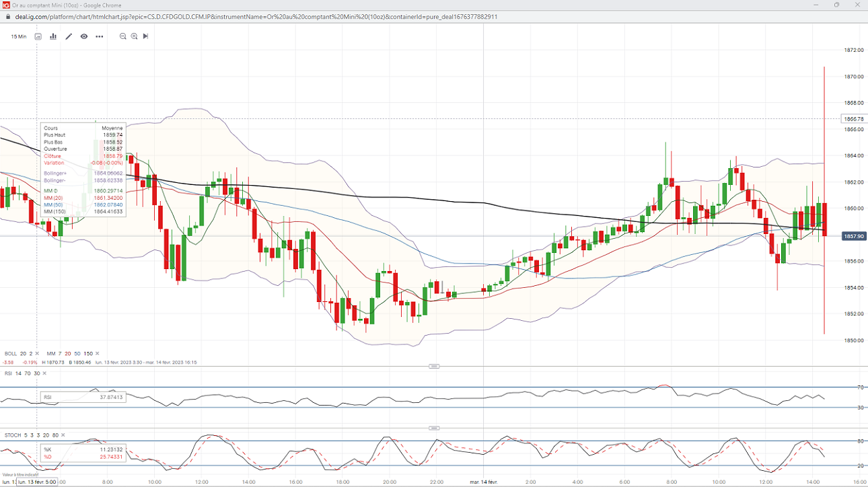Click the low value B 1850.46 text
The height and width of the screenshot is (487, 868).
[x=79, y=362]
